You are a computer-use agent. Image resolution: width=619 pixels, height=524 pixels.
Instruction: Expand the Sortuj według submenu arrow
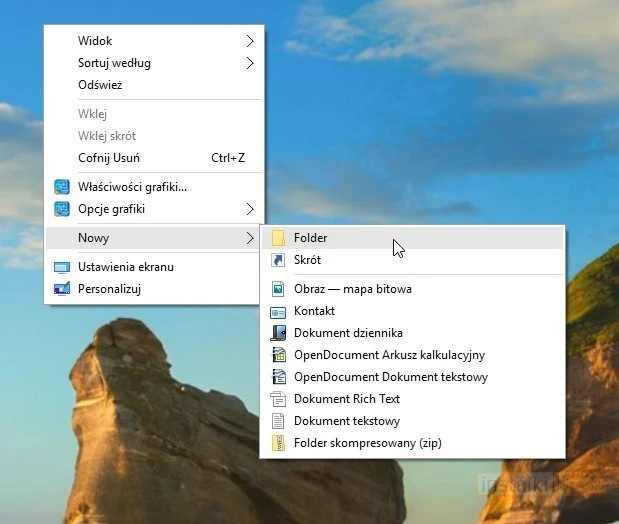click(249, 63)
